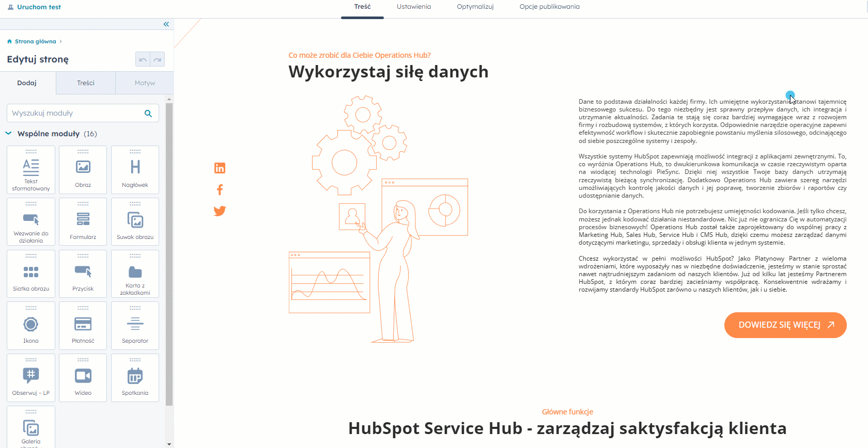
Task: Click paragraph starting 'Do korzystania z Operations Hub'
Action: pyautogui.click(x=712, y=227)
